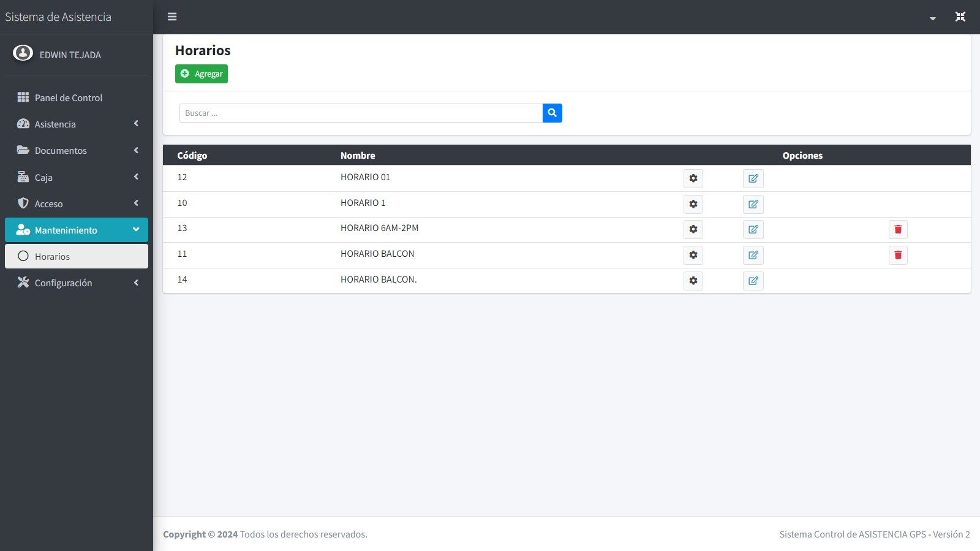Image resolution: width=980 pixels, height=551 pixels.
Task: Open the top-right user dropdown caret
Action: tap(932, 18)
